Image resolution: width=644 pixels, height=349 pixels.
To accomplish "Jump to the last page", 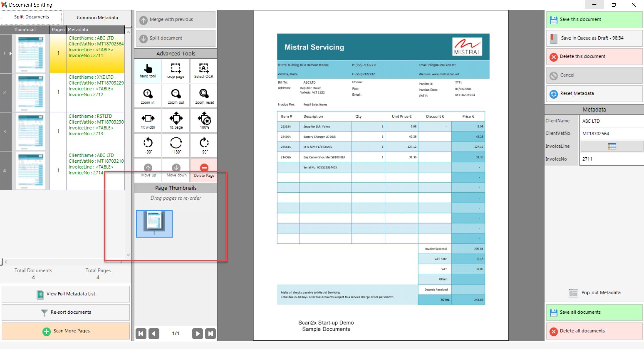I will click(210, 333).
